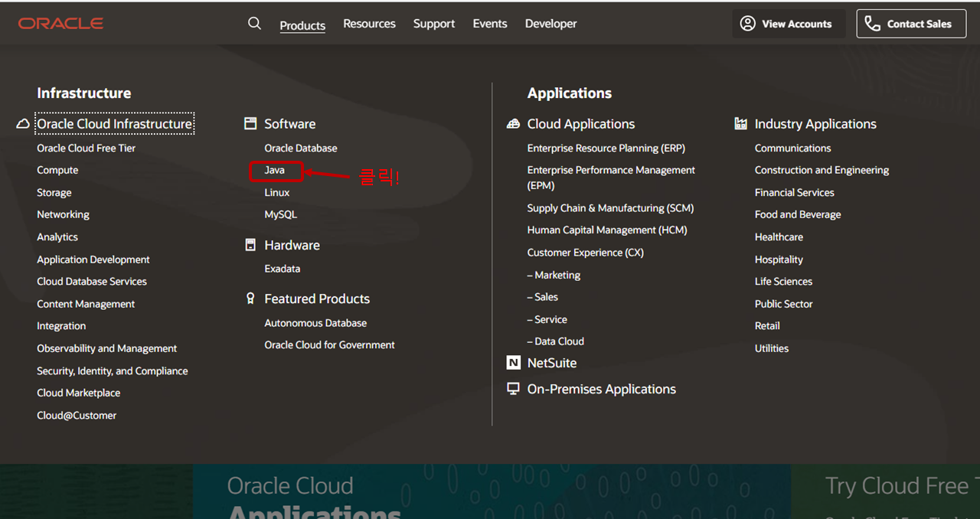Open the MySQL link
Viewport: 980px width, 519px height.
[x=281, y=215]
